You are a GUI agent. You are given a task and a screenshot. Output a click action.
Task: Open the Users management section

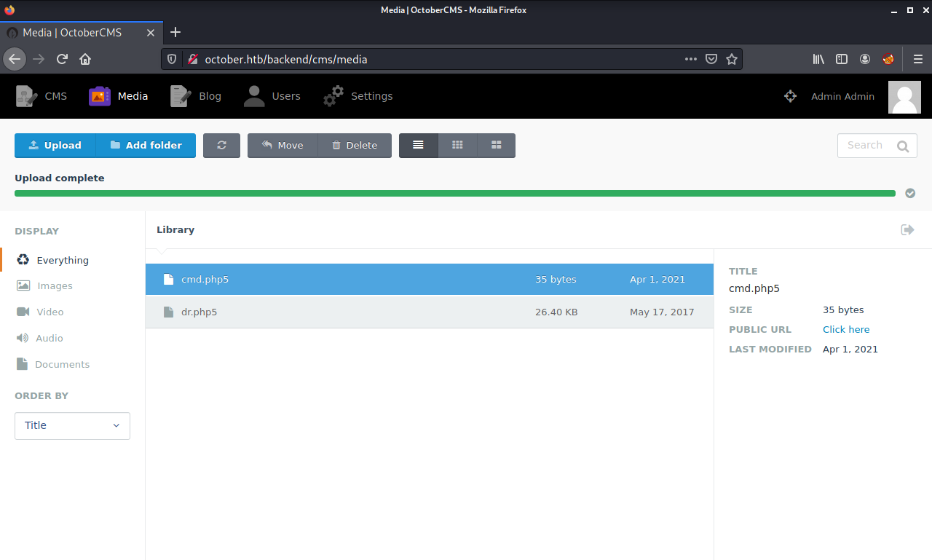[272, 95]
